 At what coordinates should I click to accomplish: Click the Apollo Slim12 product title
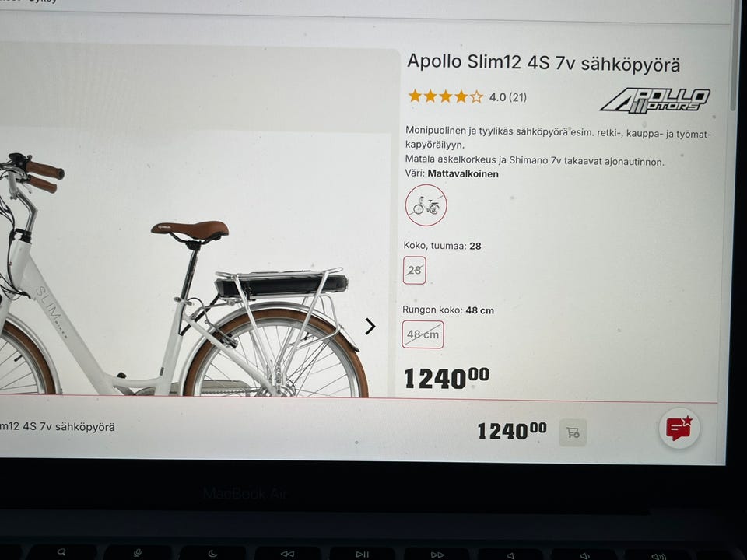click(543, 63)
